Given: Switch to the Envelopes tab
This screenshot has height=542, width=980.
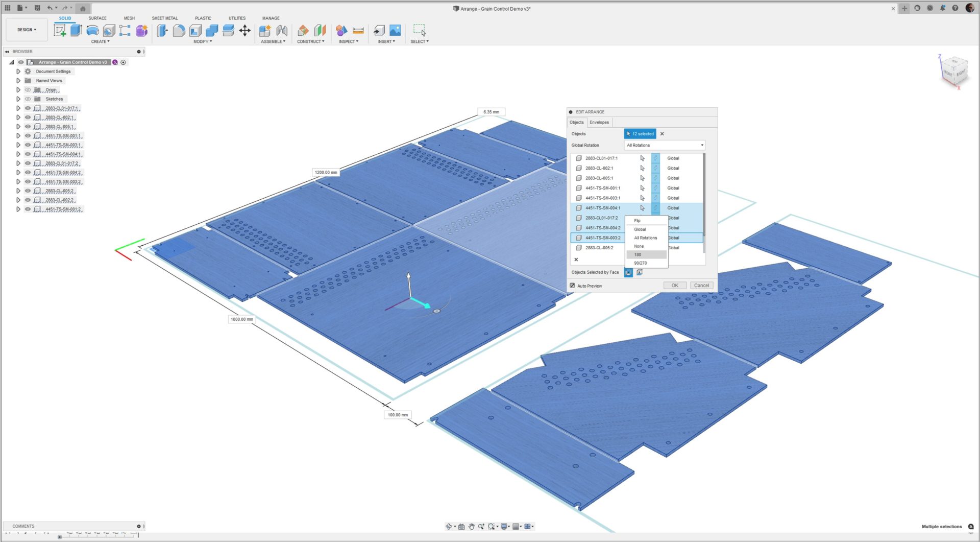Looking at the screenshot, I should (x=599, y=123).
